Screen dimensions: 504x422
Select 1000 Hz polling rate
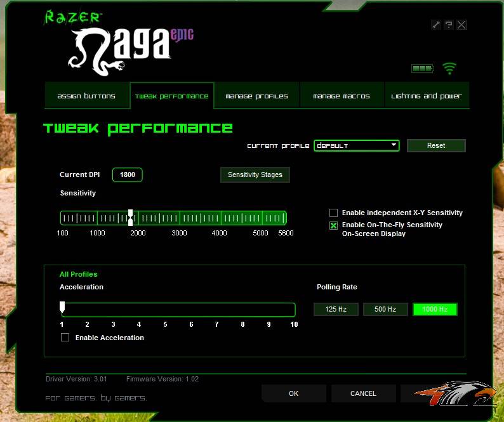[x=435, y=309]
